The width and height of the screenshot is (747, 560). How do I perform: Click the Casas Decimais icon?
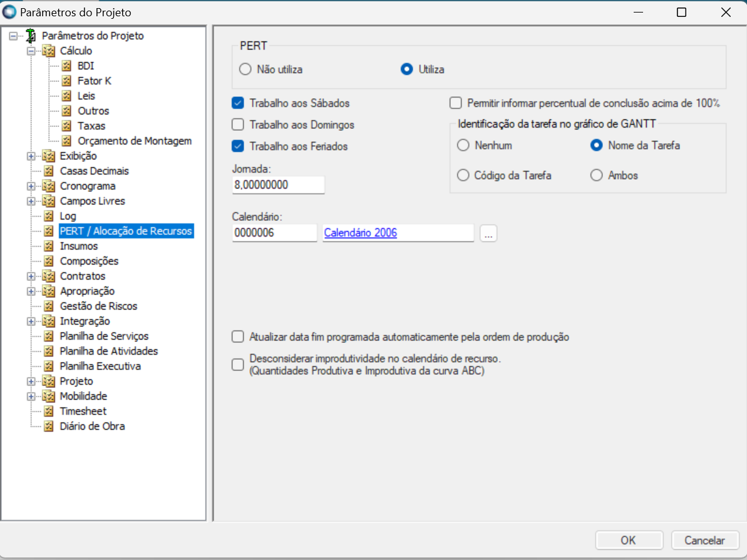click(49, 171)
